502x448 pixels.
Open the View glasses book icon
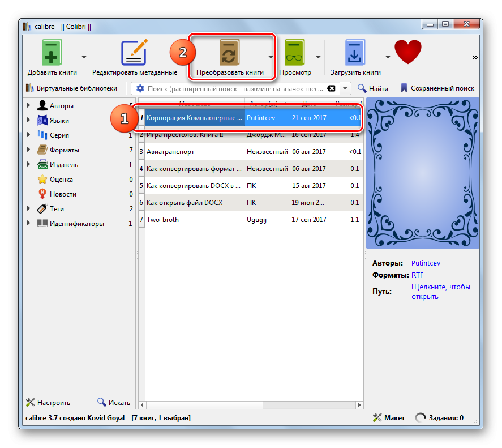(x=294, y=53)
